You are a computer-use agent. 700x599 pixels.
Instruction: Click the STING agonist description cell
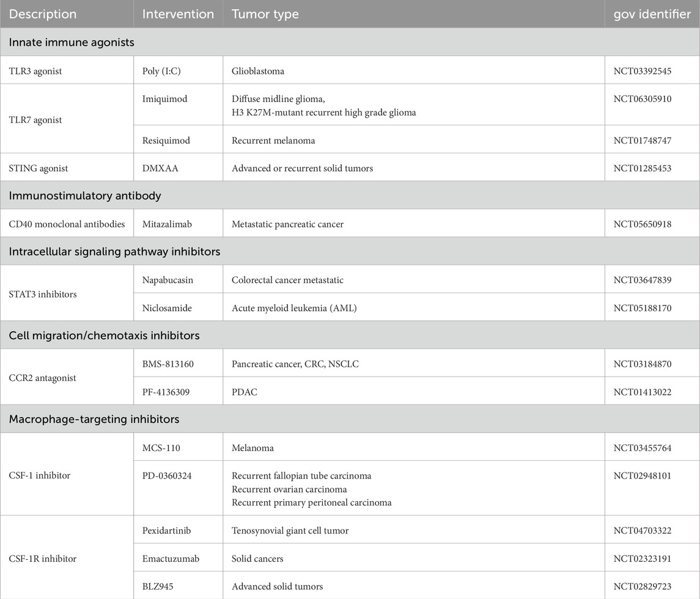tap(39, 168)
